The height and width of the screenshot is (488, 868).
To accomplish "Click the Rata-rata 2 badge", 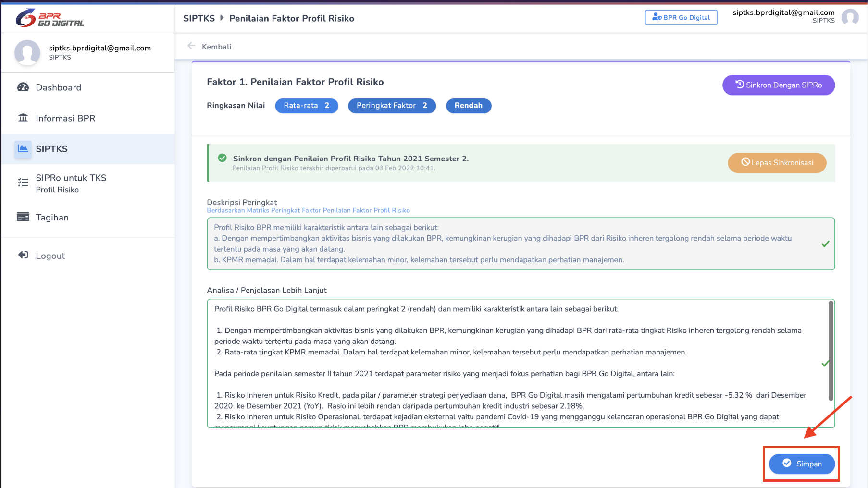I will pos(307,106).
